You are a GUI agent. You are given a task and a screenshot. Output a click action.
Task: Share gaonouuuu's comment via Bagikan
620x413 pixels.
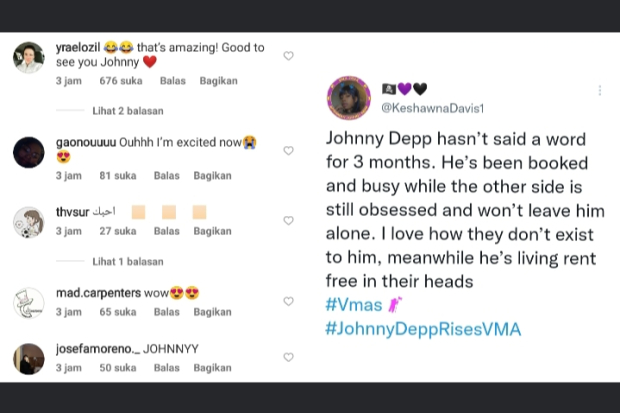point(212,176)
